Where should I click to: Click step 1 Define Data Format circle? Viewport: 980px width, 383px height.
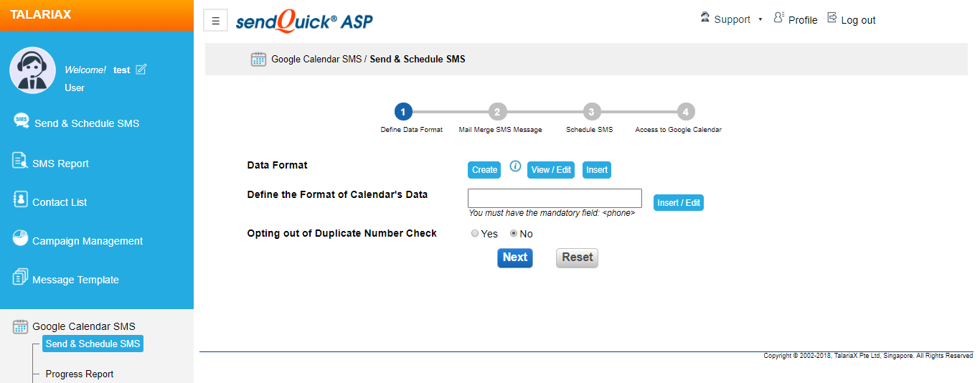(x=403, y=112)
